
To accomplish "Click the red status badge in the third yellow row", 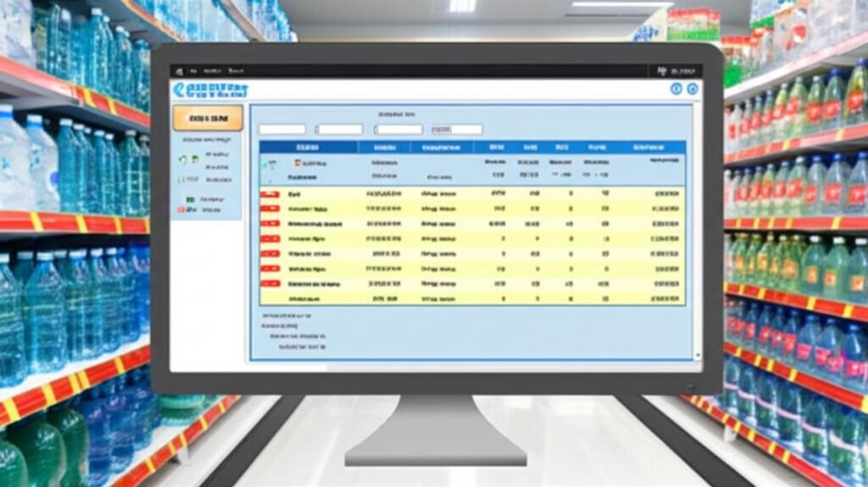I will coord(270,223).
